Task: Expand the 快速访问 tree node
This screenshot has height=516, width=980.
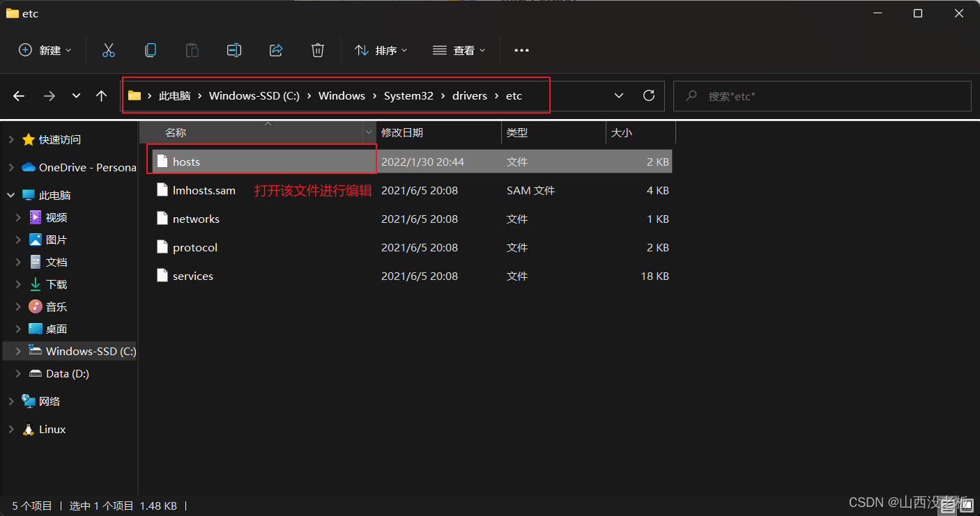Action: [11, 139]
